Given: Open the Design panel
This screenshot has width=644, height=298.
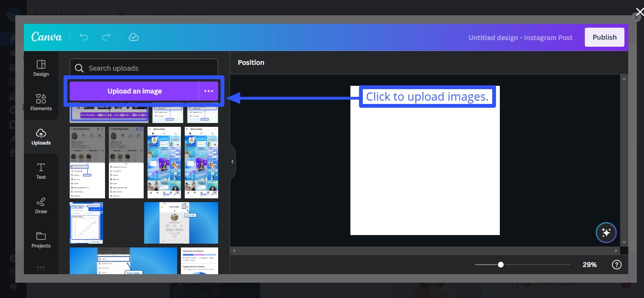Looking at the screenshot, I should coord(41,67).
